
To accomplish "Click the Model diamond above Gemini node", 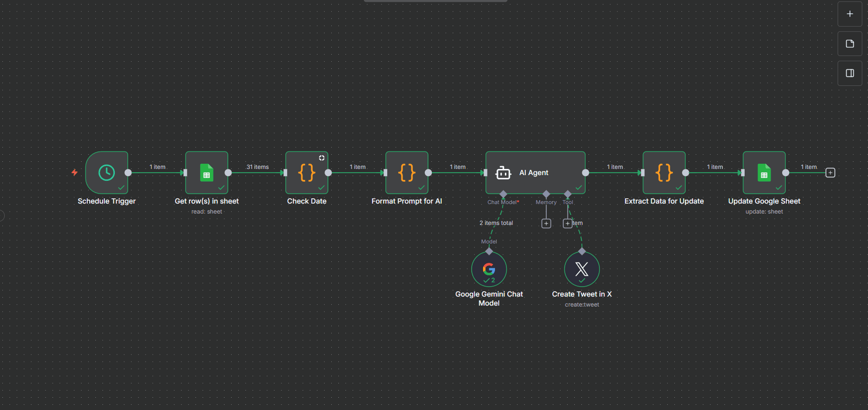I will pyautogui.click(x=489, y=252).
